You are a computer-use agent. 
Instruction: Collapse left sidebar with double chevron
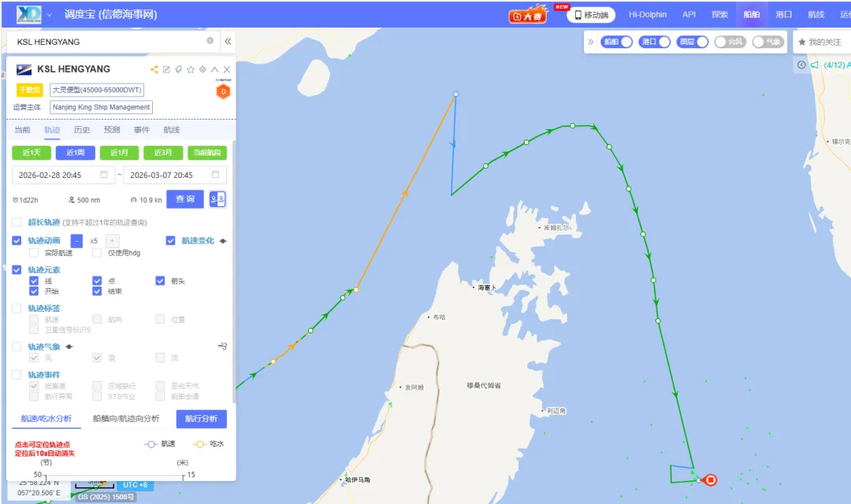pos(228,41)
